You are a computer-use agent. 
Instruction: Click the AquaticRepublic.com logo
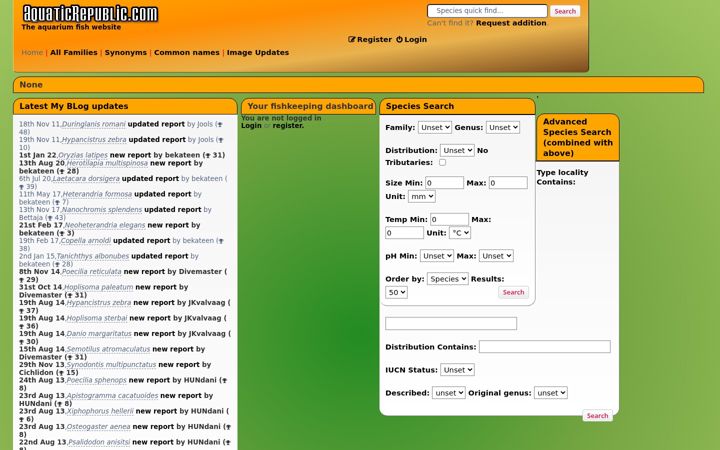[90, 14]
